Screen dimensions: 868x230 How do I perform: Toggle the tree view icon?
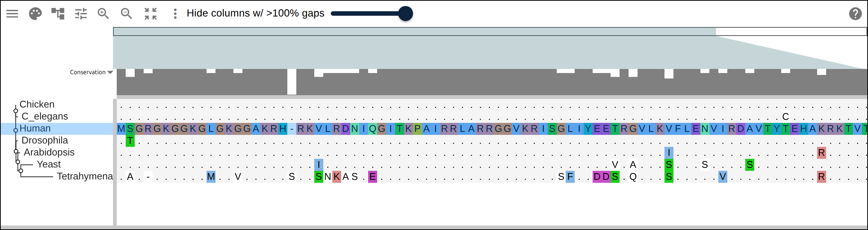coord(58,14)
